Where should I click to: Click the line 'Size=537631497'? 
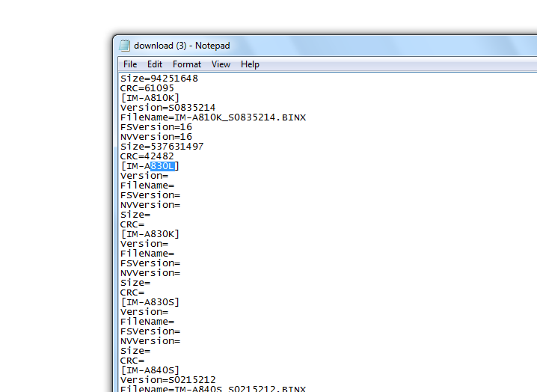click(162, 147)
